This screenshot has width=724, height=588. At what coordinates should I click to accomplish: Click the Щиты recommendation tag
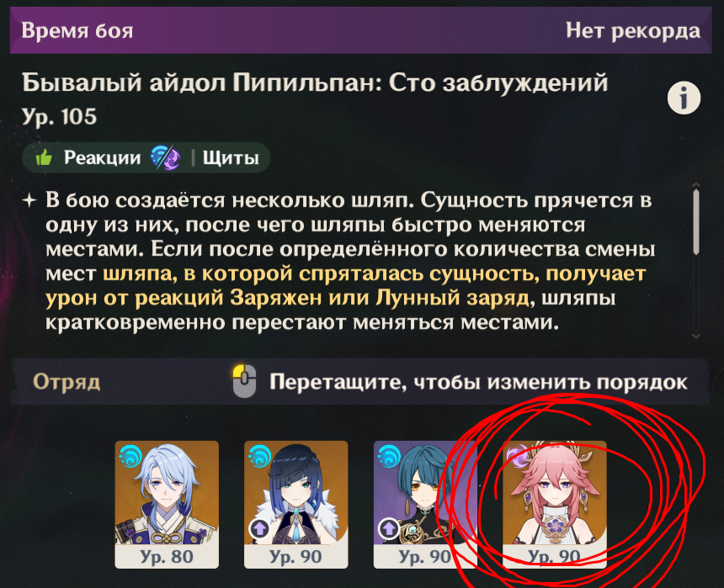tap(231, 158)
